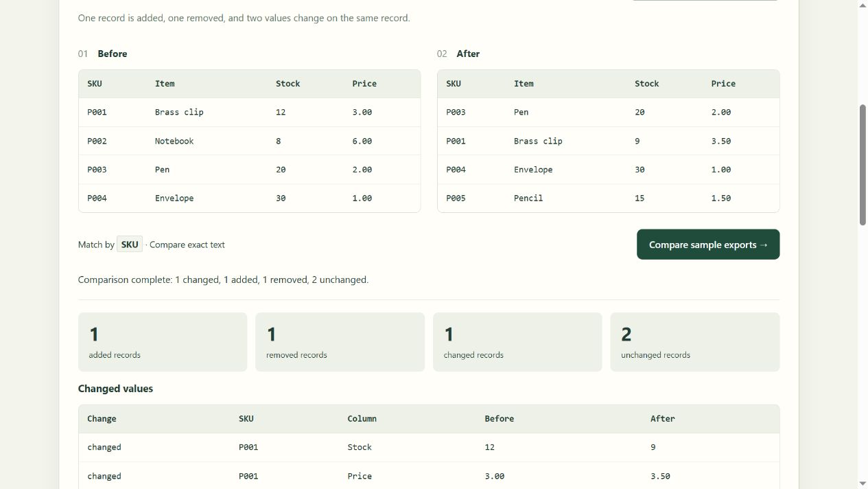Click the Compare sample exports button
868x489 pixels.
tap(708, 244)
